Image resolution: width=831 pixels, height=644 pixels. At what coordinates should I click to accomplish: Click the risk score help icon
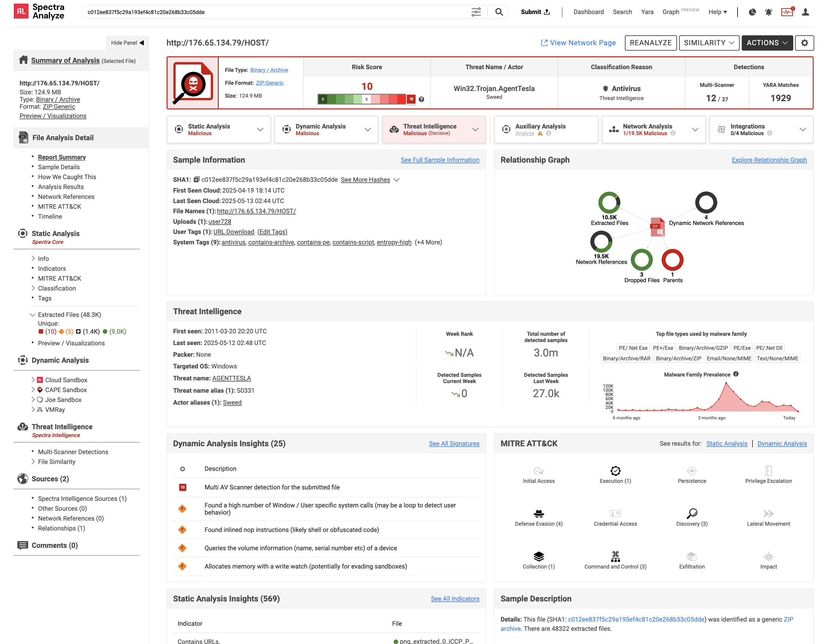421,99
